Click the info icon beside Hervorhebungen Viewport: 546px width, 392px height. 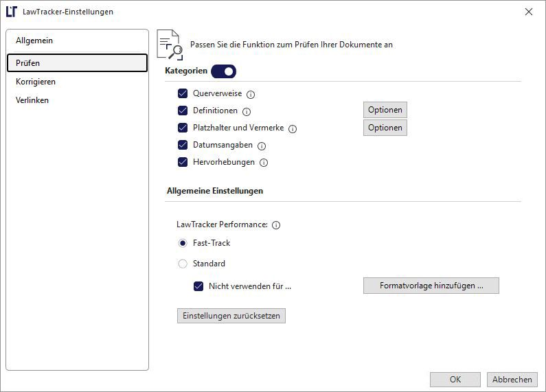[x=264, y=163]
